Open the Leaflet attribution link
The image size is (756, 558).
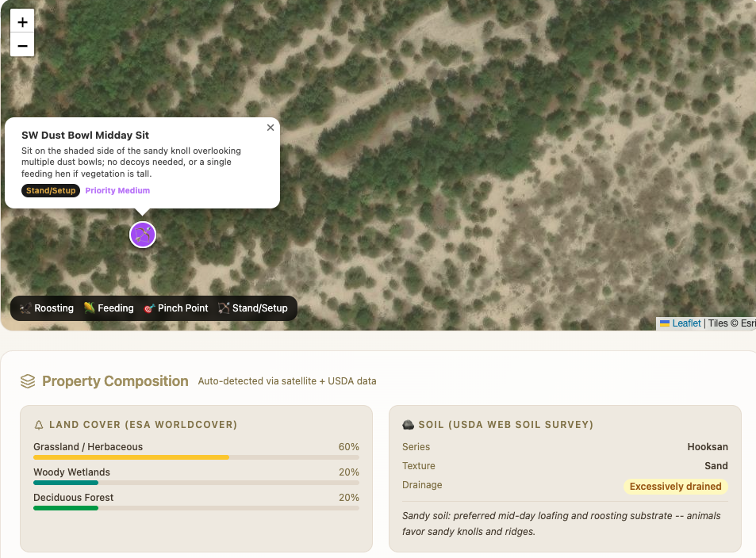pyautogui.click(x=686, y=323)
